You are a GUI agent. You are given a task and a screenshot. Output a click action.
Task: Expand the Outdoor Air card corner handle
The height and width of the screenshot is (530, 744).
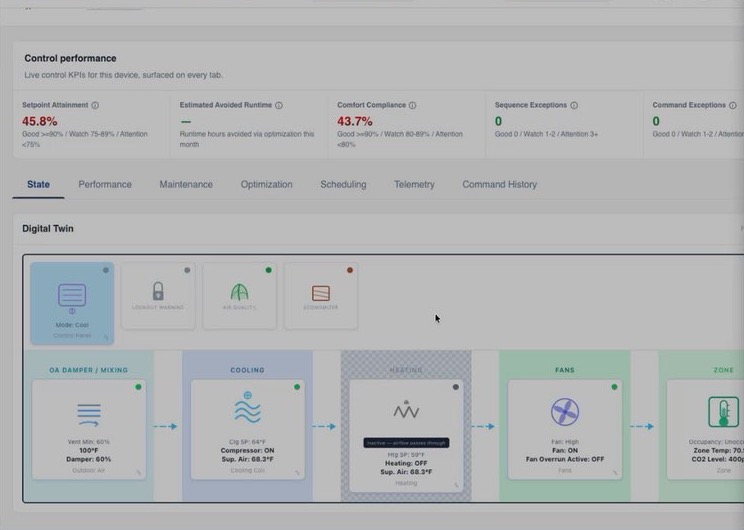click(139, 473)
